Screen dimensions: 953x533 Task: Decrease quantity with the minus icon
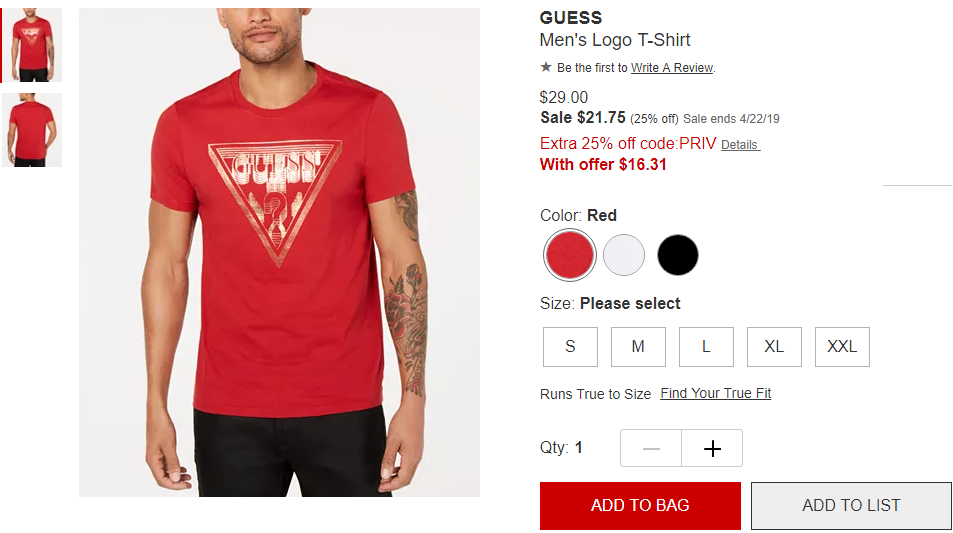point(651,449)
